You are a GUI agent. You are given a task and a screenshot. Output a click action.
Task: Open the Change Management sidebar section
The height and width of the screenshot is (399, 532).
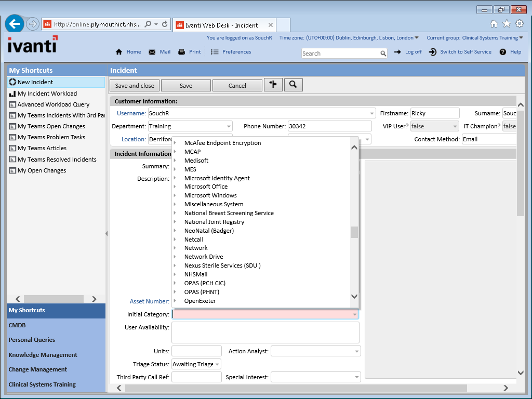56,369
